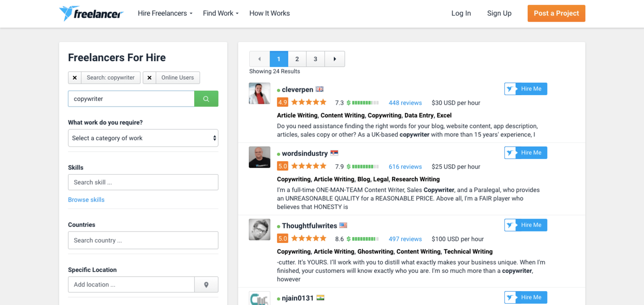Open Thoughtfulwrites' profile photo
Viewport: 644px width, 305px height.
259,229
